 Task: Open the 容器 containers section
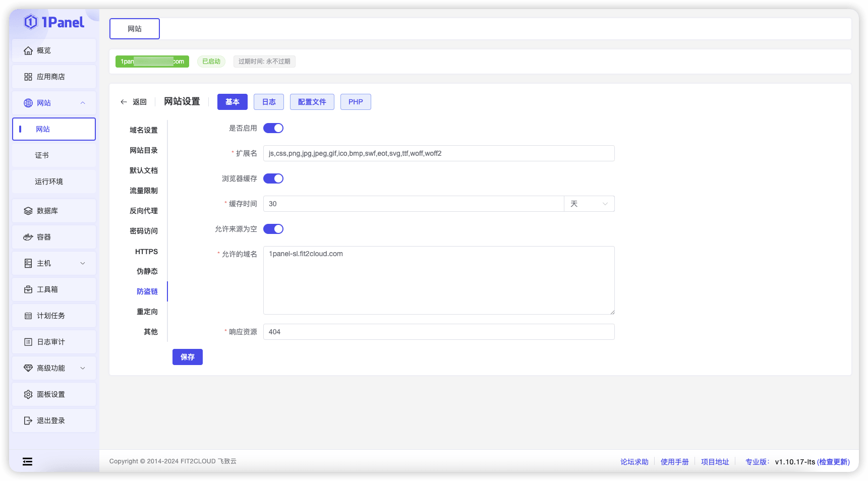point(44,237)
